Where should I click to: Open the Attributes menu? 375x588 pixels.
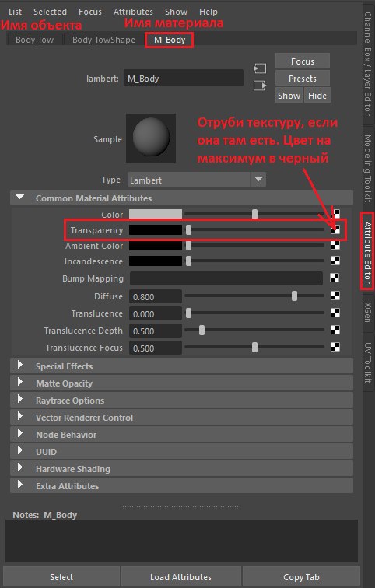[133, 12]
